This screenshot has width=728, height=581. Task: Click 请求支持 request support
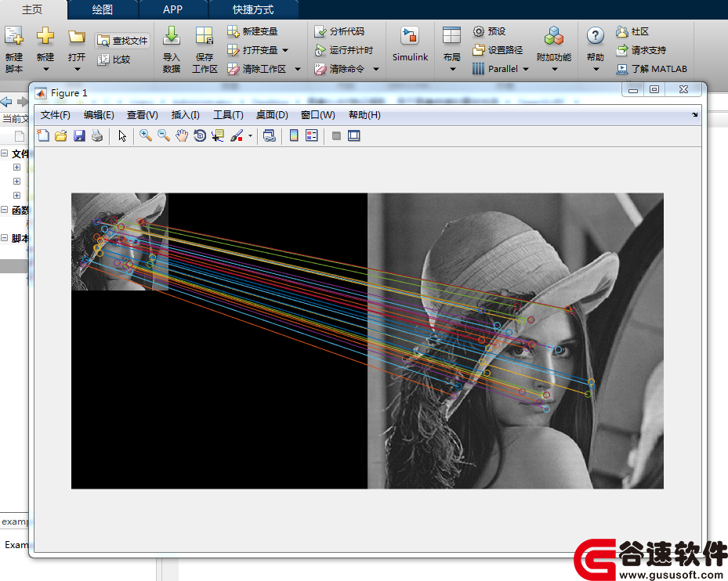(x=641, y=50)
